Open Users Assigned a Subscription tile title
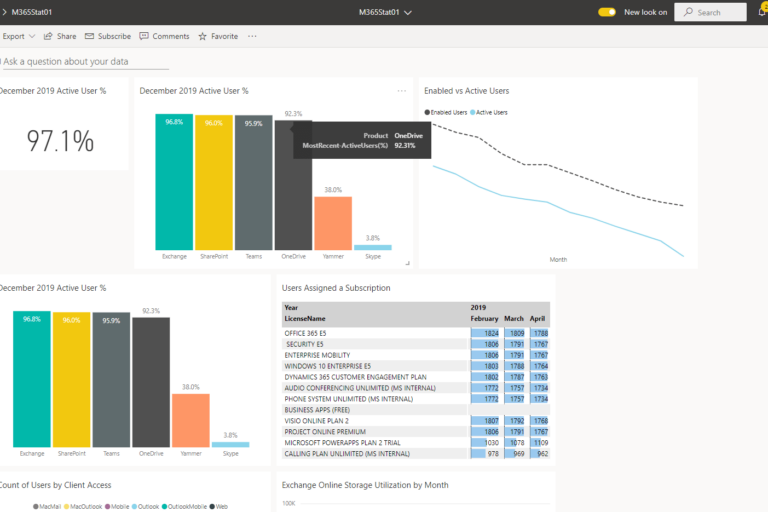The height and width of the screenshot is (512, 768). [336, 288]
